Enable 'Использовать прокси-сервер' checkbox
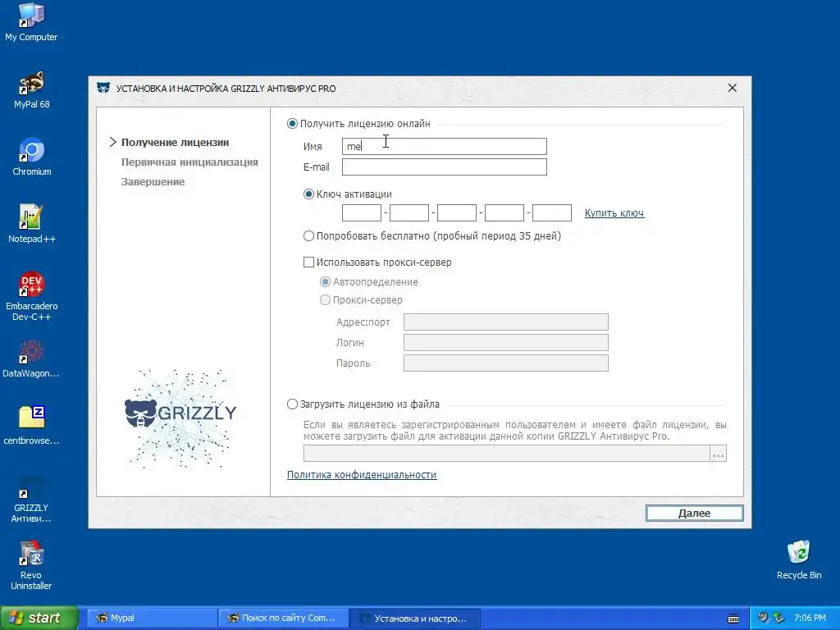 308,262
